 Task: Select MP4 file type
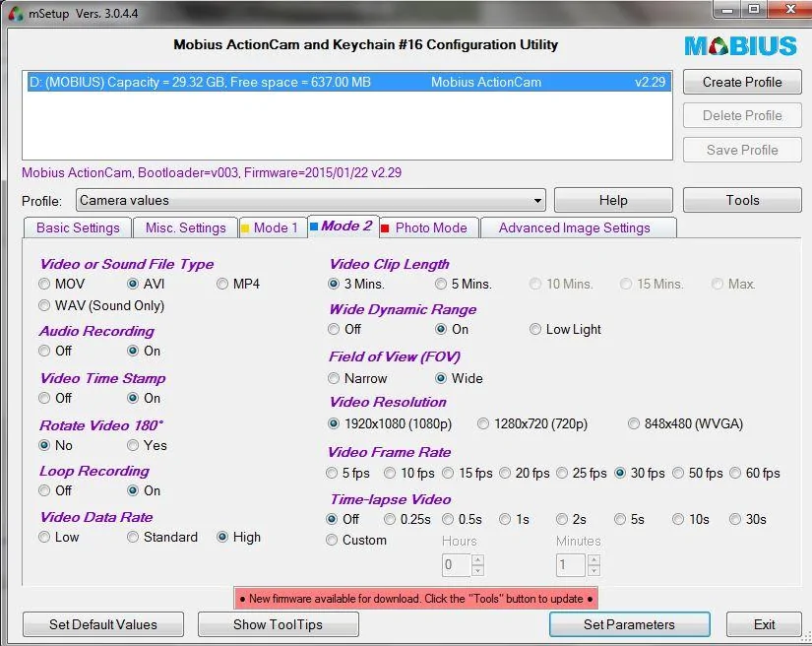pyautogui.click(x=239, y=284)
